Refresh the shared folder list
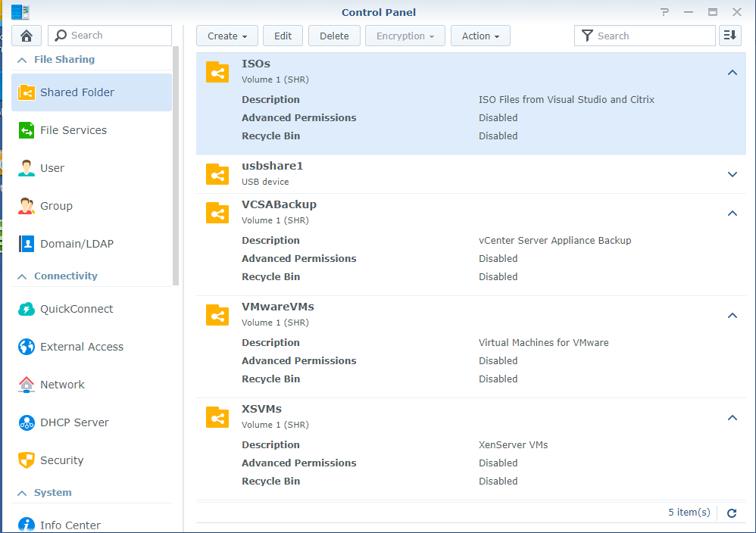This screenshot has height=533, width=756. click(x=732, y=513)
